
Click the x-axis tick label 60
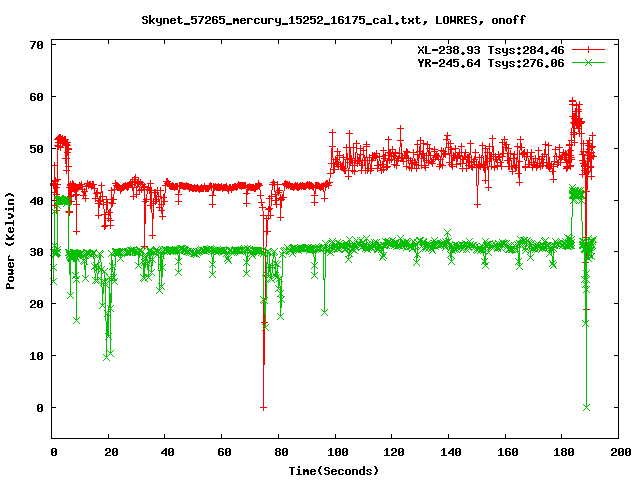[224, 452]
